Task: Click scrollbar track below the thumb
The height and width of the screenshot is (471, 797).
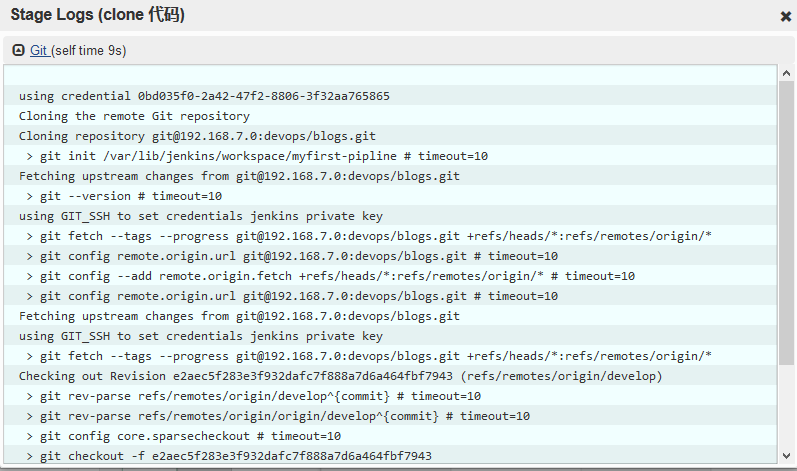Action: 787,410
